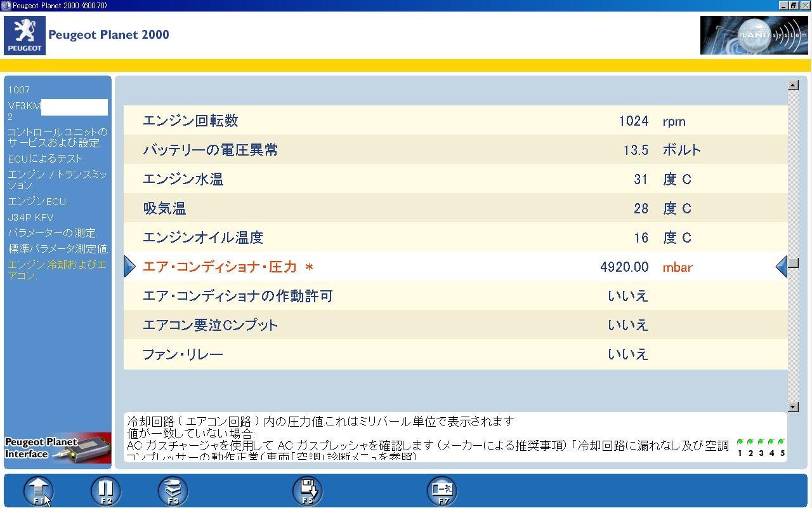Click the left blue arrow on selected row

[129, 267]
